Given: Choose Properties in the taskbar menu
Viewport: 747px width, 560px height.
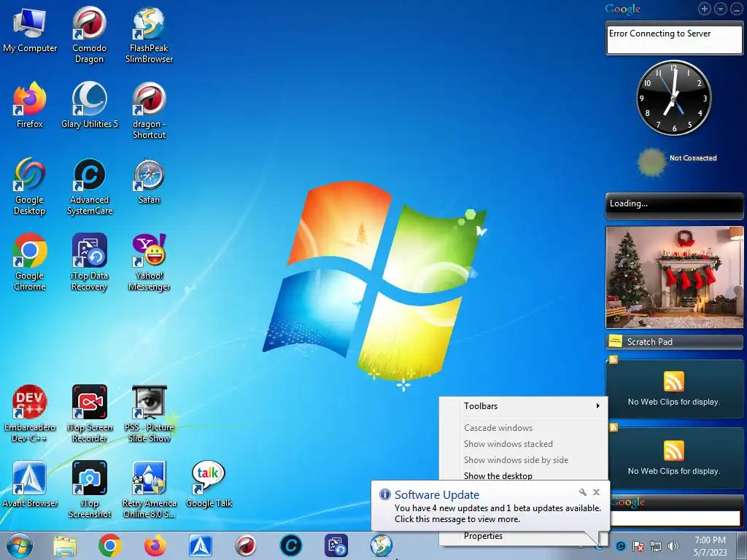Looking at the screenshot, I should tap(483, 536).
